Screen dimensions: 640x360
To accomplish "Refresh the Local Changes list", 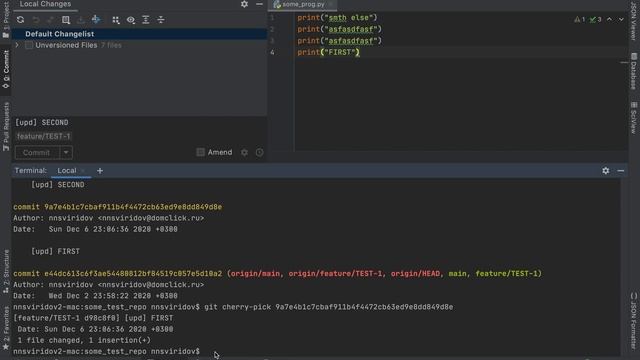I will [x=20, y=20].
